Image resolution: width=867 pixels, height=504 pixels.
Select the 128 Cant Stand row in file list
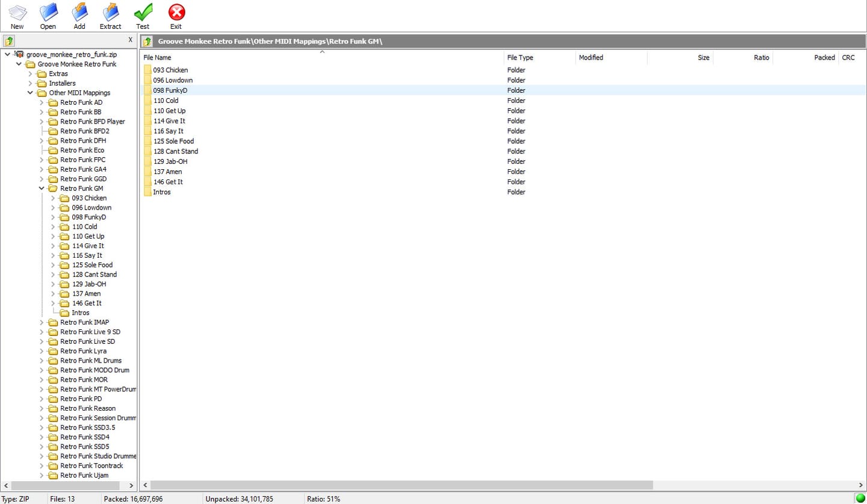click(503, 151)
